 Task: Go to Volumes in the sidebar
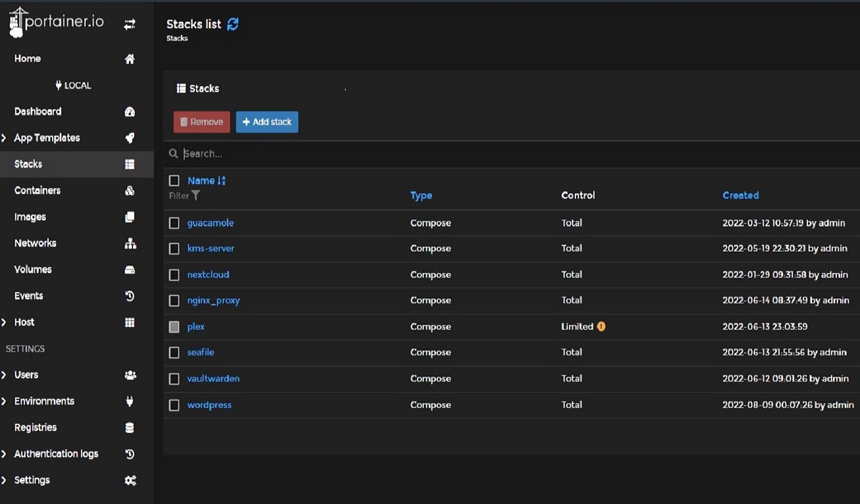(x=33, y=269)
